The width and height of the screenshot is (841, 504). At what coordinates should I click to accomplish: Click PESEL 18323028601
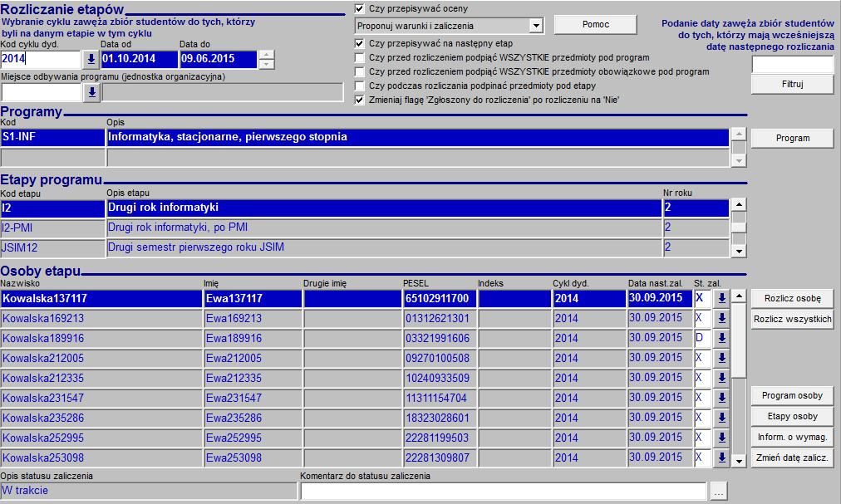tap(440, 418)
